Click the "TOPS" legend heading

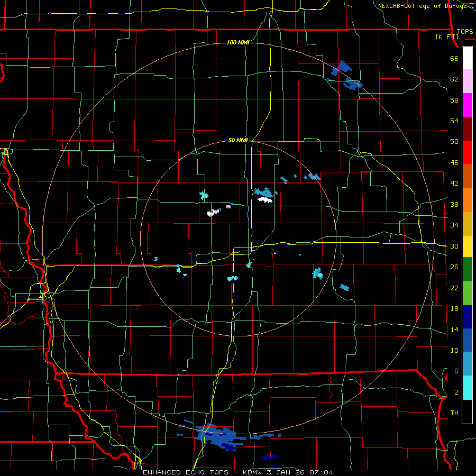point(465,31)
